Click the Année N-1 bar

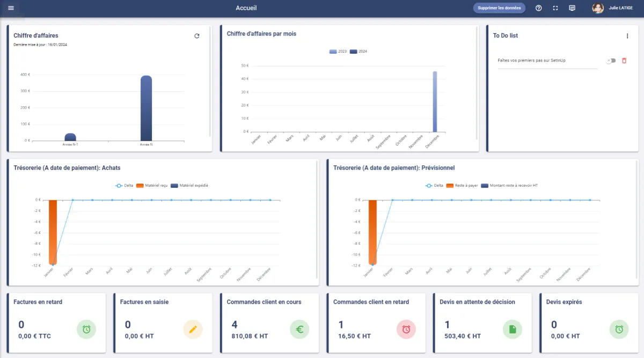tap(70, 137)
